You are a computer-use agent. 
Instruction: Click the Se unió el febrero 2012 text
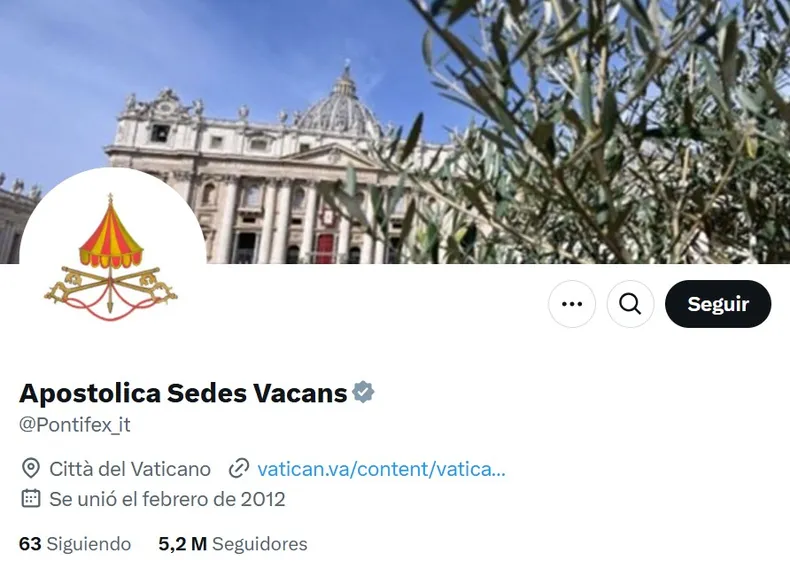[x=167, y=499]
